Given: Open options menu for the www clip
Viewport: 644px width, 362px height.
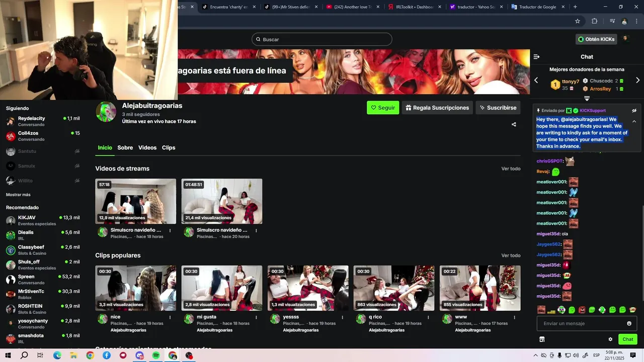Looking at the screenshot, I should click(x=514, y=318).
